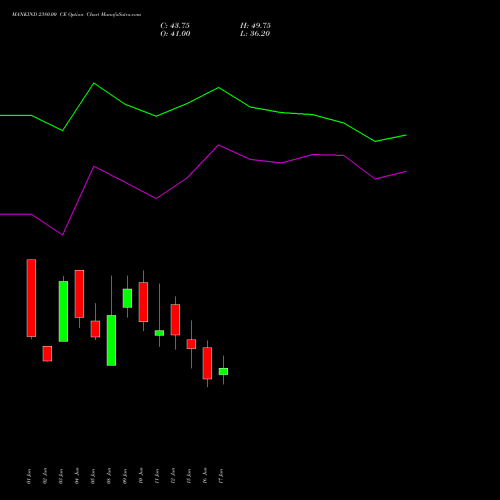Click the red candle for the 12 date
This screenshot has height=500, width=500.
tap(175, 320)
